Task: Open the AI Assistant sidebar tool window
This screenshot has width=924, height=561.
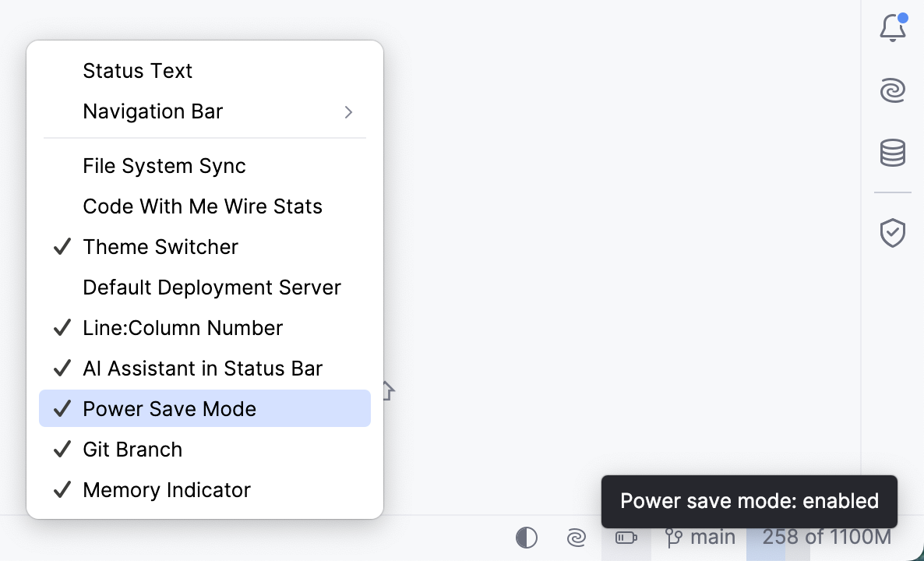Action: point(892,90)
